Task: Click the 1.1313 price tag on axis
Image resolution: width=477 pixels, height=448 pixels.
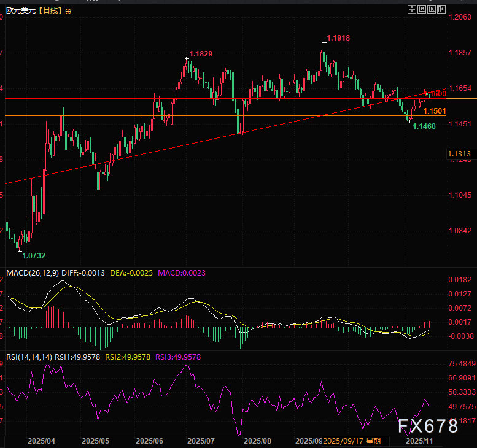Action: [x=459, y=153]
